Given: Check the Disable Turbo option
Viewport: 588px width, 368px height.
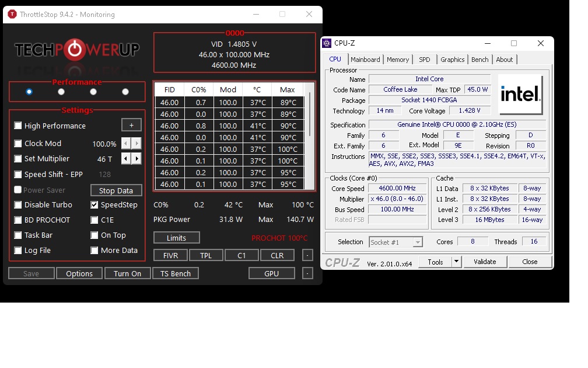Looking at the screenshot, I should pos(17,204).
